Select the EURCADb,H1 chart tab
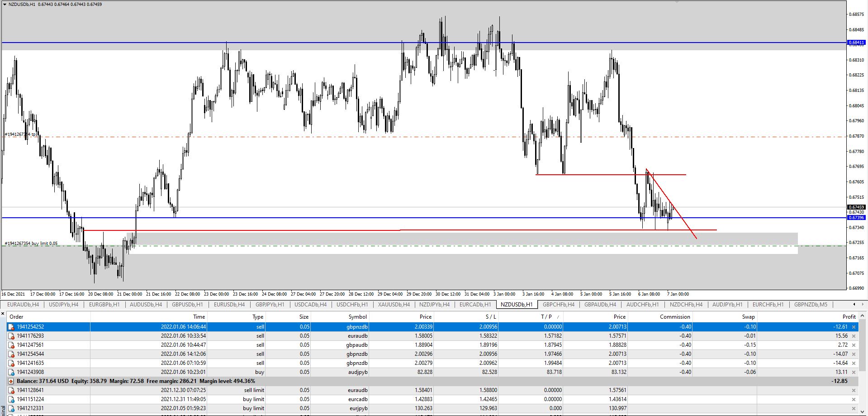The width and height of the screenshot is (868, 416). [x=475, y=305]
